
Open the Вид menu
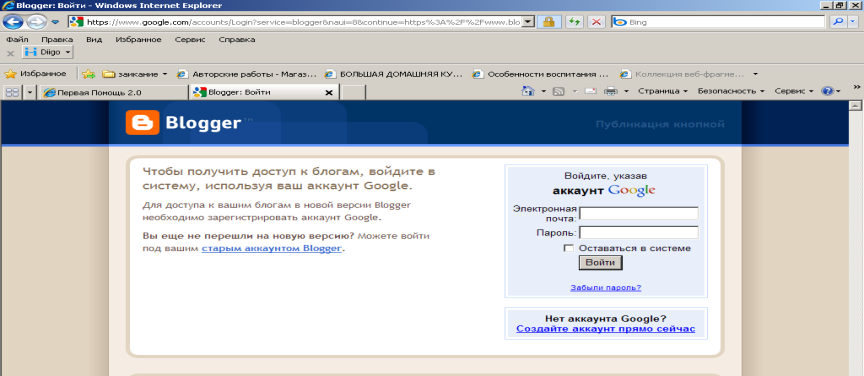pos(94,40)
